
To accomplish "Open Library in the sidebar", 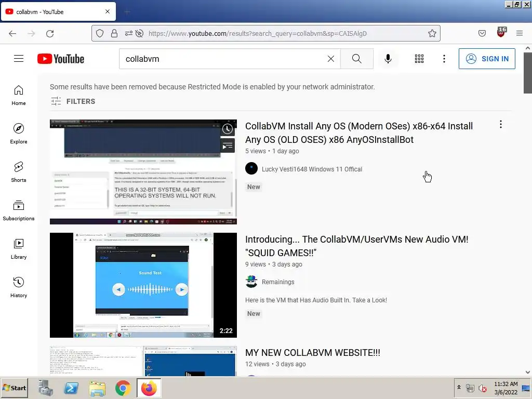I will 19,249.
